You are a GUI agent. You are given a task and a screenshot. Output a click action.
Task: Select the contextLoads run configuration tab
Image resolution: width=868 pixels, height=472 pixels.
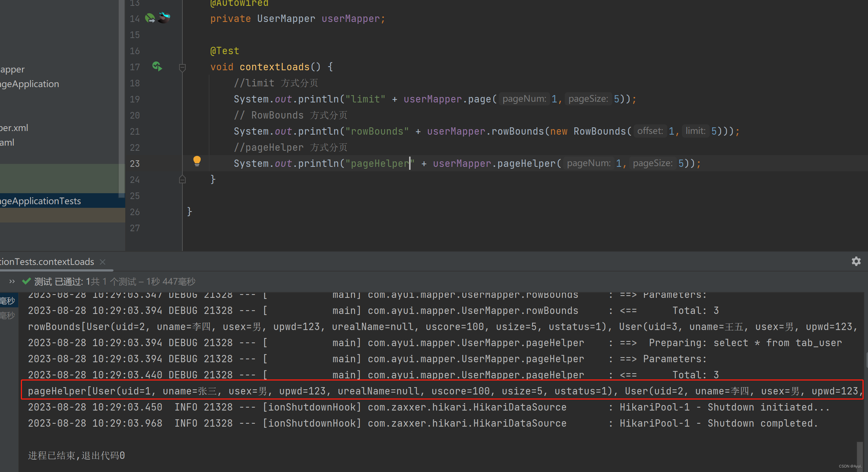pyautogui.click(x=48, y=262)
